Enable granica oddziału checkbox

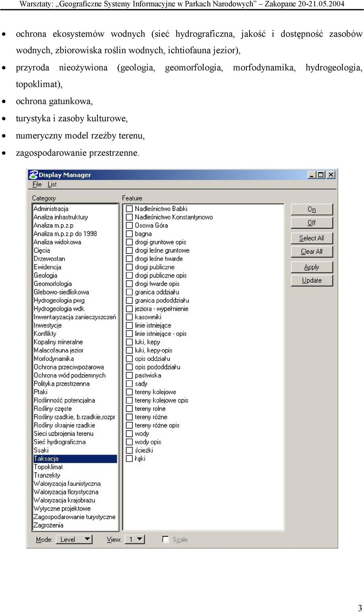[x=129, y=292]
